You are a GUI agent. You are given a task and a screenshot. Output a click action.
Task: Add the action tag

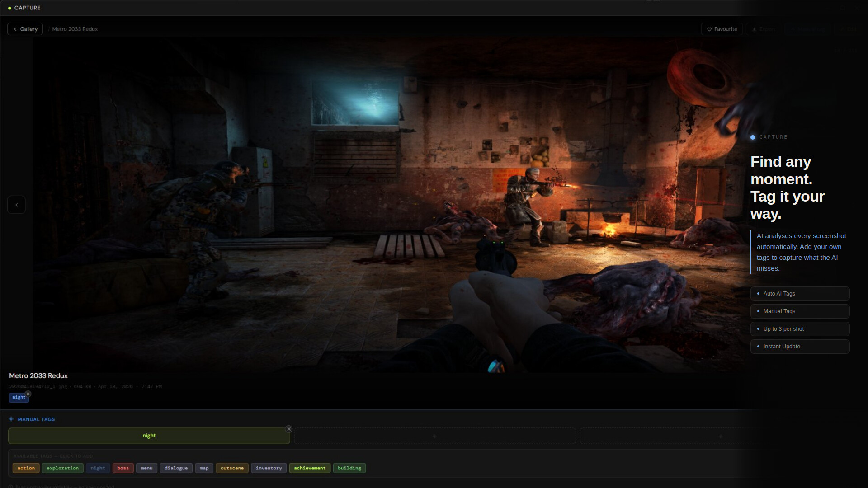click(26, 468)
